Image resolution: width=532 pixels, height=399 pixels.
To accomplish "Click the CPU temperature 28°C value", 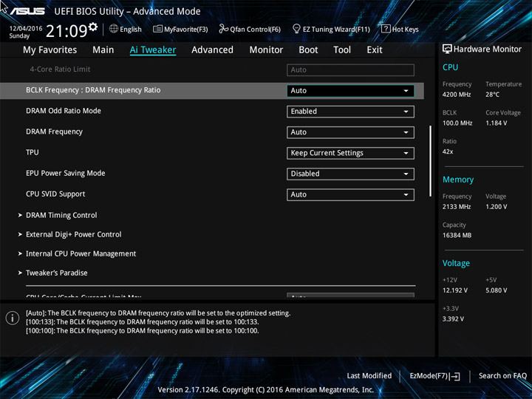I will pos(492,95).
